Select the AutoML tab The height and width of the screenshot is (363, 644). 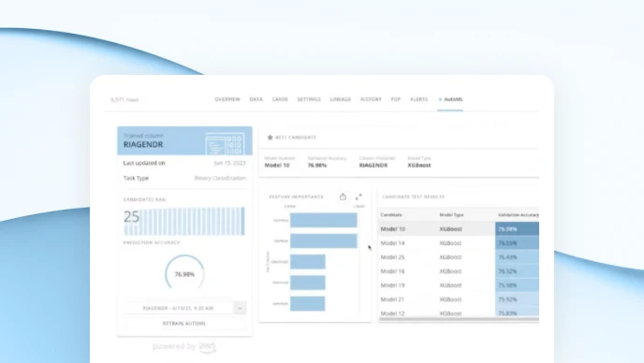pyautogui.click(x=450, y=99)
